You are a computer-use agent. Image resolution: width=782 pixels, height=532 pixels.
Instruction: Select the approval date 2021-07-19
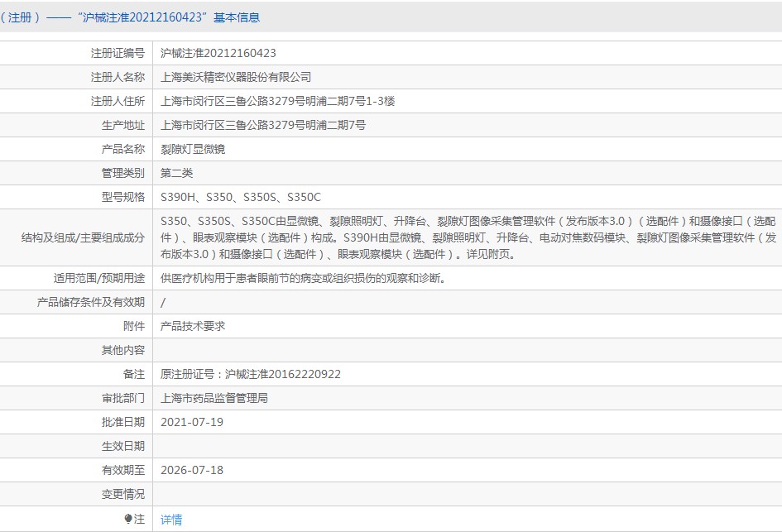coord(192,422)
